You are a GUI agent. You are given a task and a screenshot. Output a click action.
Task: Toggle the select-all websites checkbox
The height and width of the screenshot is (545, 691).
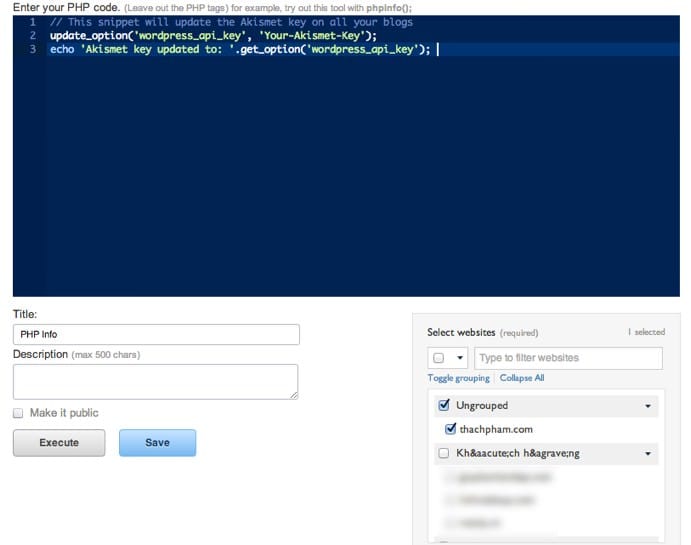pos(438,358)
